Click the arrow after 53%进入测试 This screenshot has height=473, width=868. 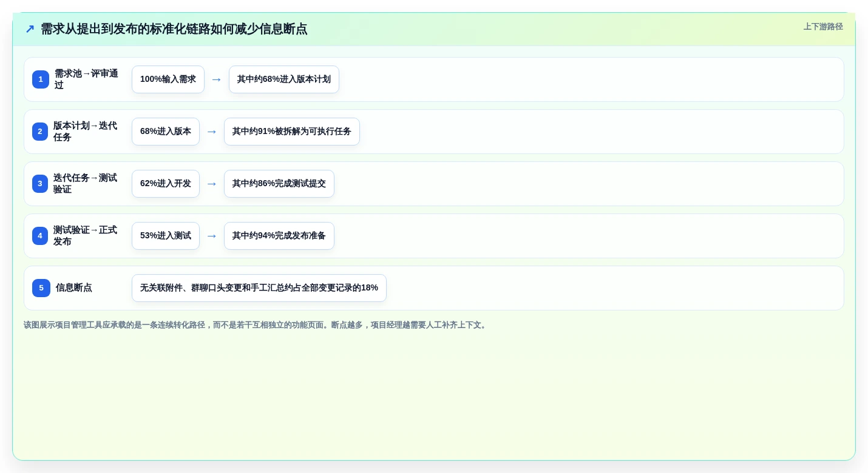[x=212, y=236]
